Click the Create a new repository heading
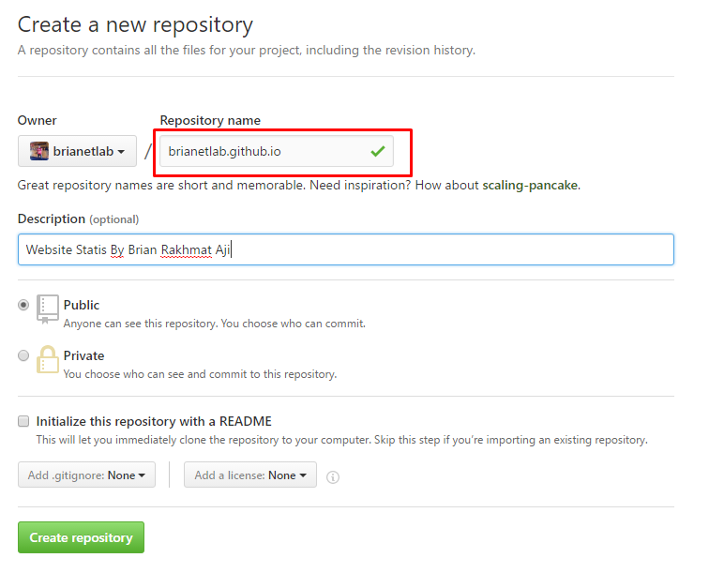709x588 pixels. [135, 25]
